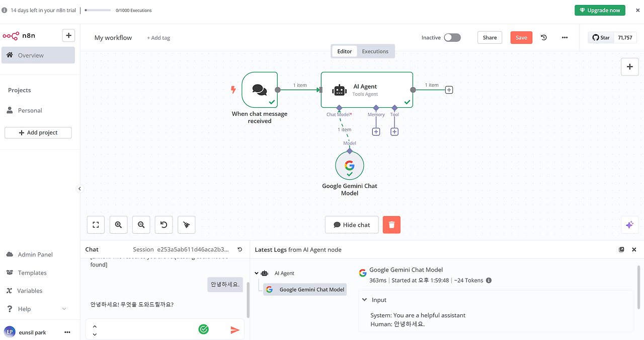Click the Upgrade now button
This screenshot has height=340, width=644.
(x=600, y=10)
